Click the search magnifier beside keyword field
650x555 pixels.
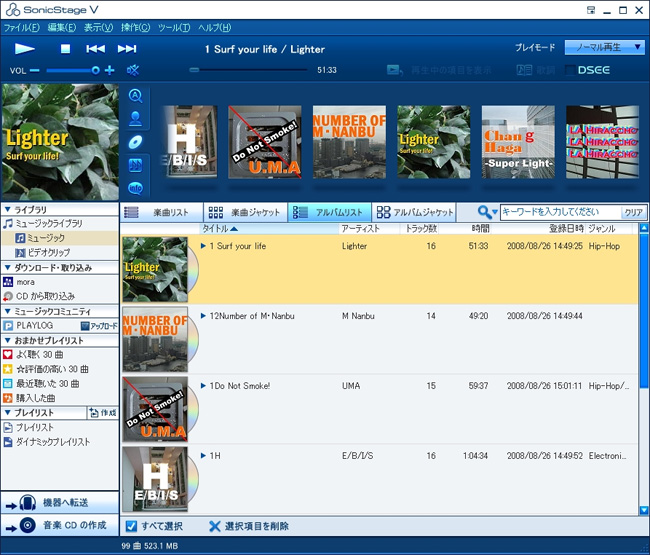tap(485, 212)
